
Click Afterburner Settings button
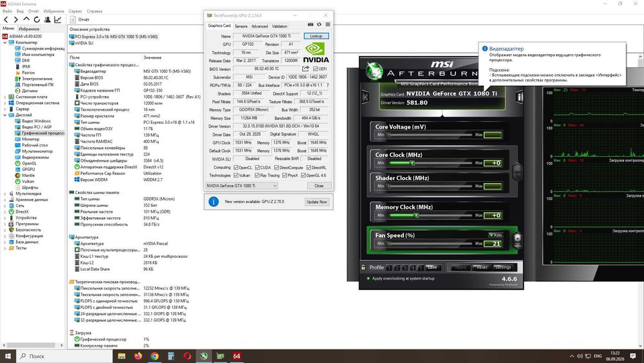click(x=503, y=267)
